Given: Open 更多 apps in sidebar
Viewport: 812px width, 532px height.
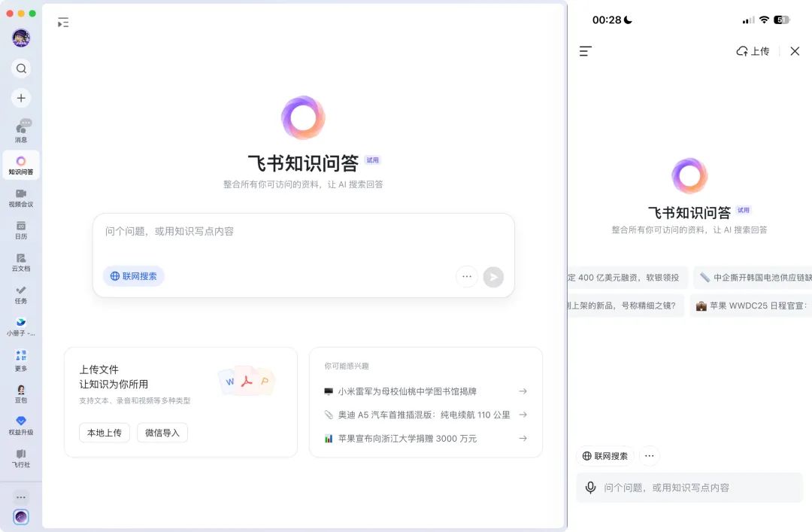Looking at the screenshot, I should [21, 360].
